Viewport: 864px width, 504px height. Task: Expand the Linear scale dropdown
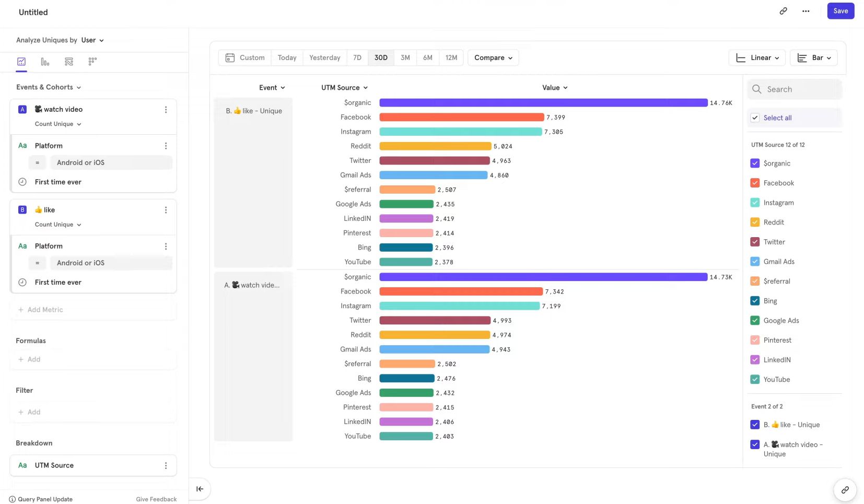(757, 58)
